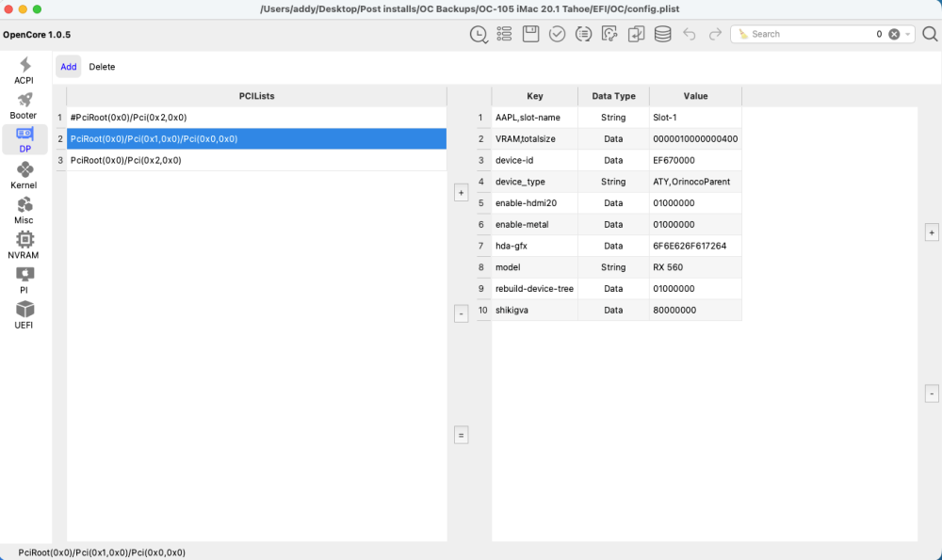This screenshot has height=560, width=942.
Task: Click String type cell in device_type row
Action: point(613,182)
